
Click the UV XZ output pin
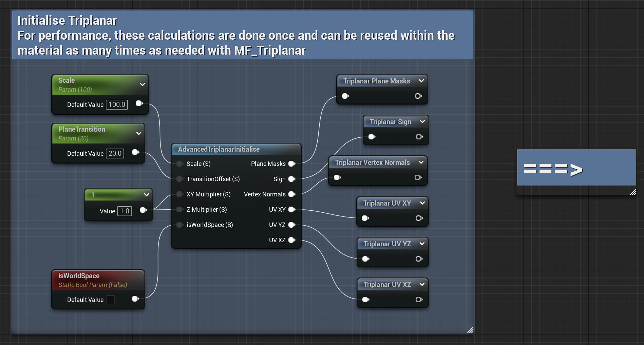point(292,240)
